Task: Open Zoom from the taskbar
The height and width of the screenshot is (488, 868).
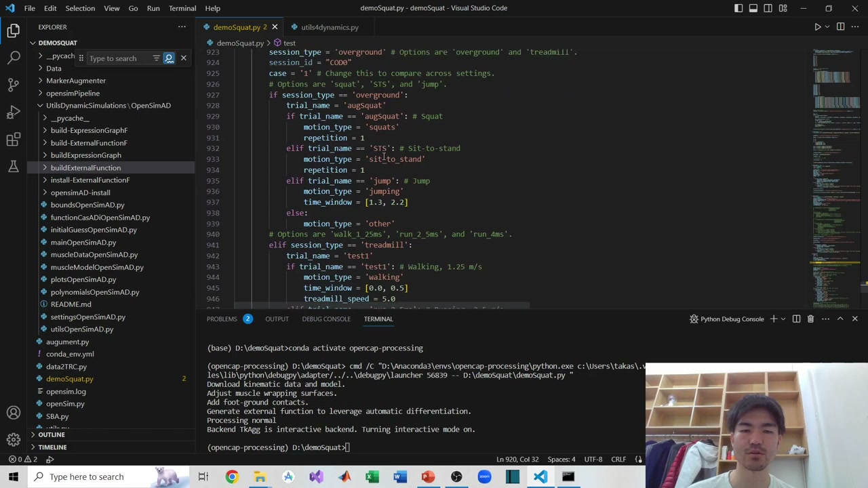Action: tap(484, 476)
